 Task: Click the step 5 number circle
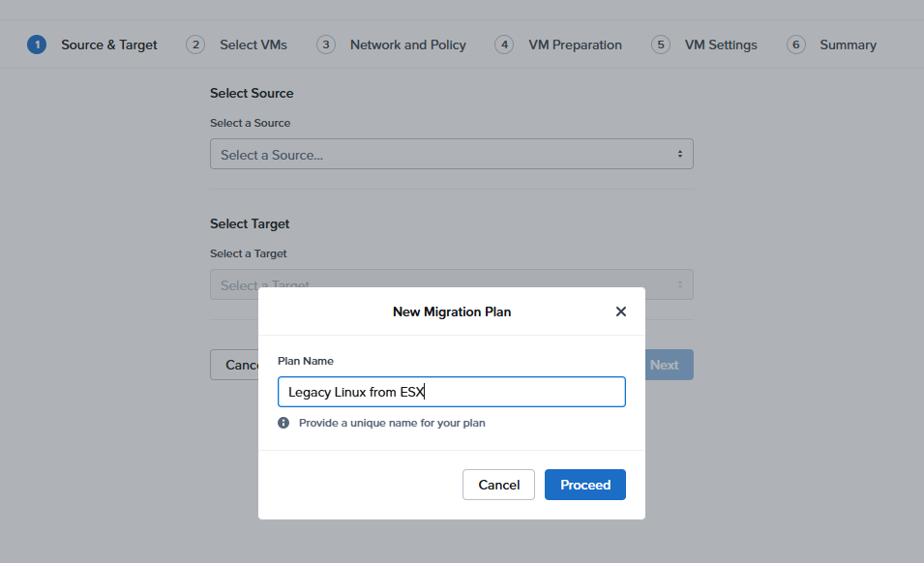pos(661,44)
